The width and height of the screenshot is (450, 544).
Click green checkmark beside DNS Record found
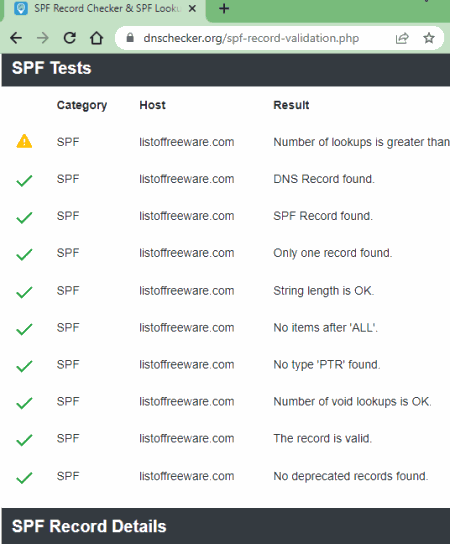pos(24,180)
